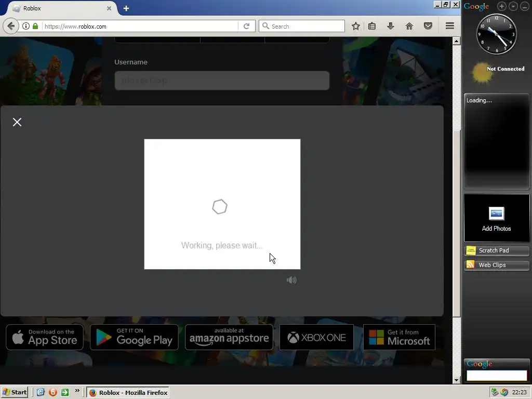The image size is (532, 399).
Task: Reload the Roblox page
Action: (x=247, y=26)
